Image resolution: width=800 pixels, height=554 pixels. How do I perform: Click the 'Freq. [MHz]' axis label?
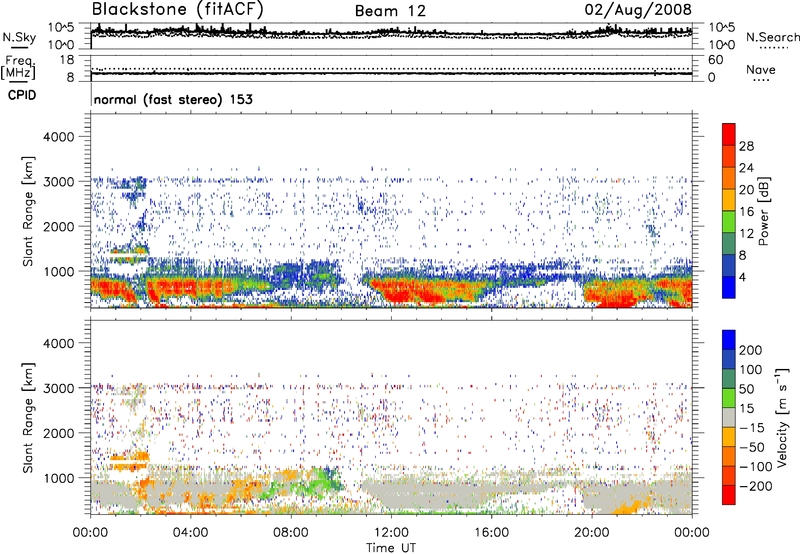click(x=18, y=67)
